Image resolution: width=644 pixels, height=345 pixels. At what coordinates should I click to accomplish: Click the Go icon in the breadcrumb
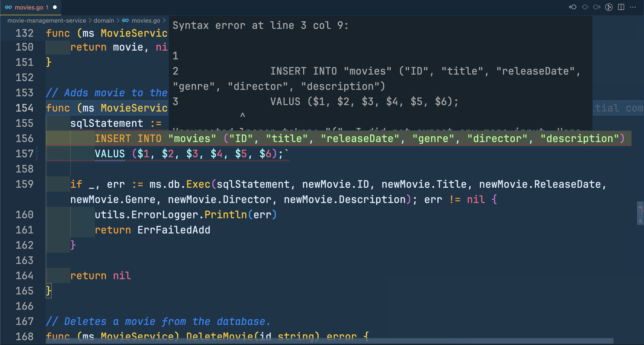click(125, 21)
